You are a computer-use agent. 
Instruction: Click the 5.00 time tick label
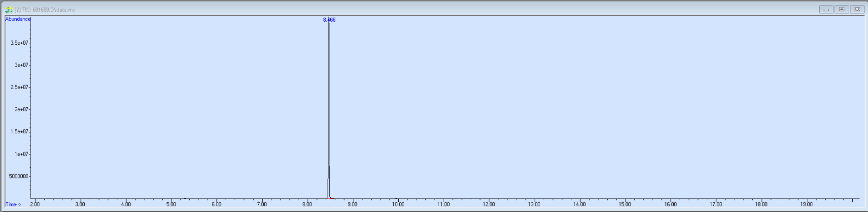coord(171,204)
